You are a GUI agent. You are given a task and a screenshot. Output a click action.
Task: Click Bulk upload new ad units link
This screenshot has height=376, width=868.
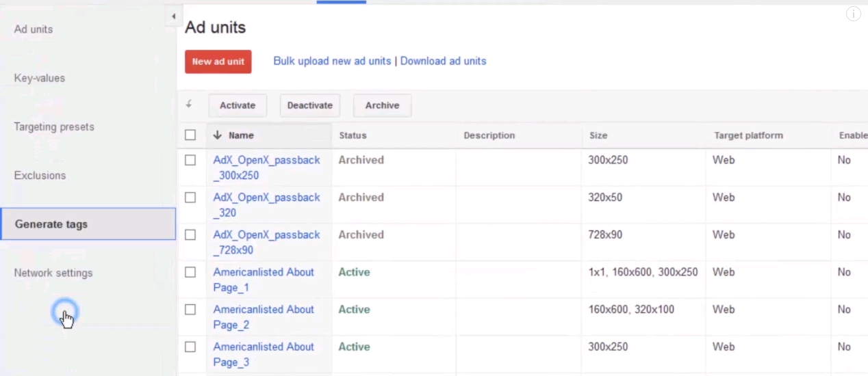point(332,61)
